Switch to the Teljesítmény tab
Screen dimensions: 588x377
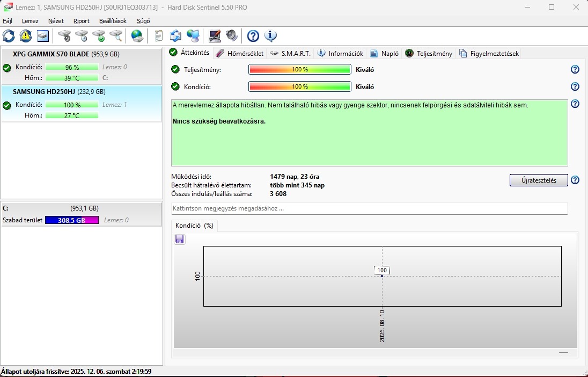click(429, 54)
